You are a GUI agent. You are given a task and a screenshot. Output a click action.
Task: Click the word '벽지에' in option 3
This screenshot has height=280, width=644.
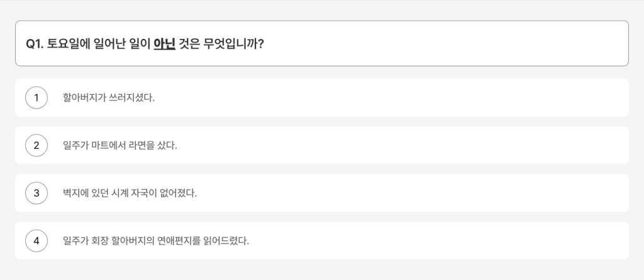click(x=75, y=193)
